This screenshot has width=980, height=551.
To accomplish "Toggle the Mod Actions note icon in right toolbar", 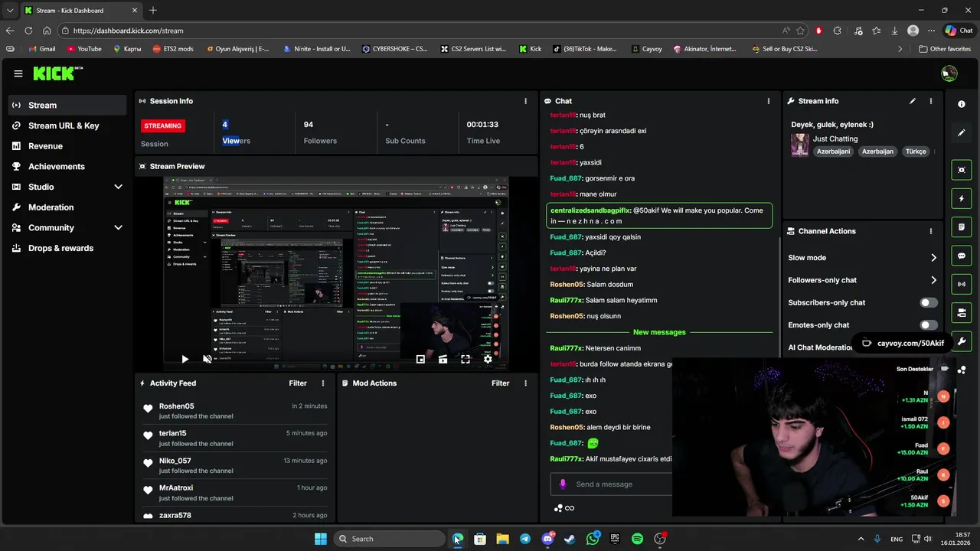I will point(962,227).
